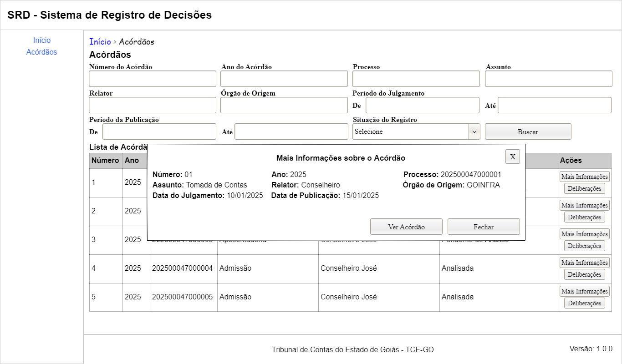This screenshot has width=622, height=364.
Task: Focus the Número do Acórdão field
Action: click(x=153, y=79)
